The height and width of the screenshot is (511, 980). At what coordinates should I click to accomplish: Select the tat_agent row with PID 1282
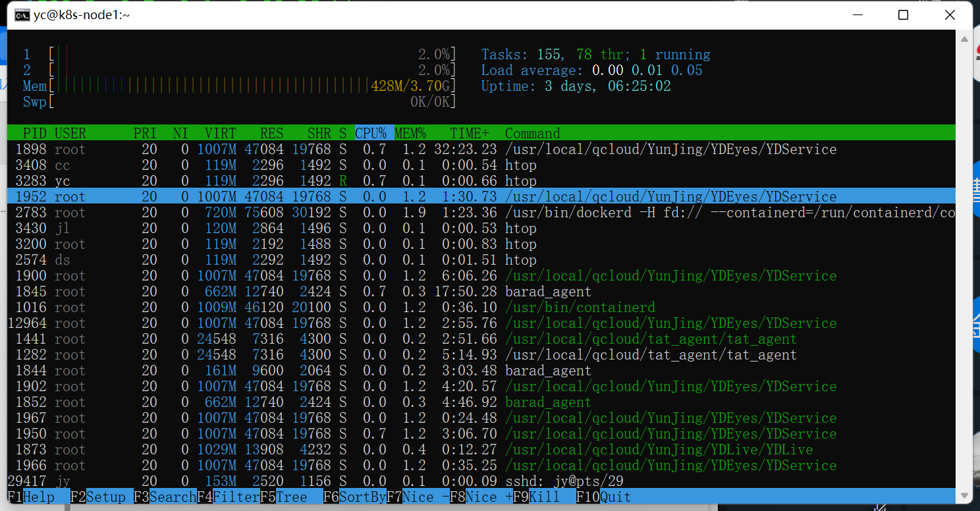[481, 355]
